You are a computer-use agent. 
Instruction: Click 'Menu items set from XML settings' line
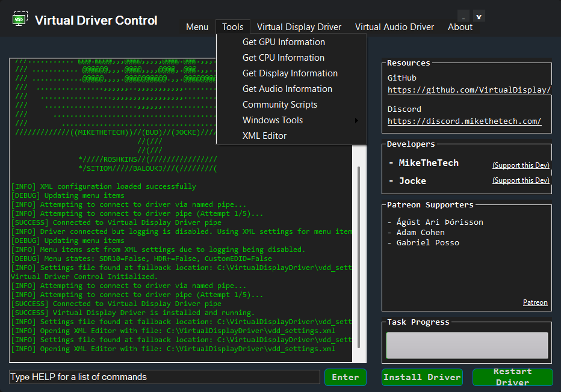tap(158, 250)
